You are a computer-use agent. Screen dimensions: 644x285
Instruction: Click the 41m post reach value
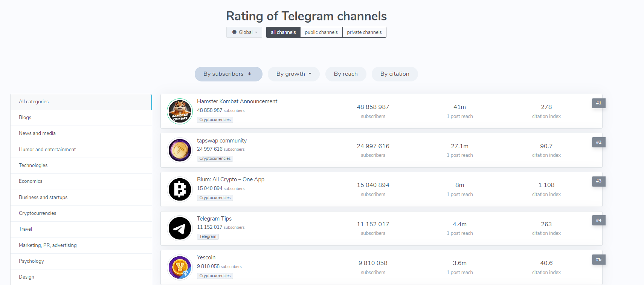click(x=460, y=107)
